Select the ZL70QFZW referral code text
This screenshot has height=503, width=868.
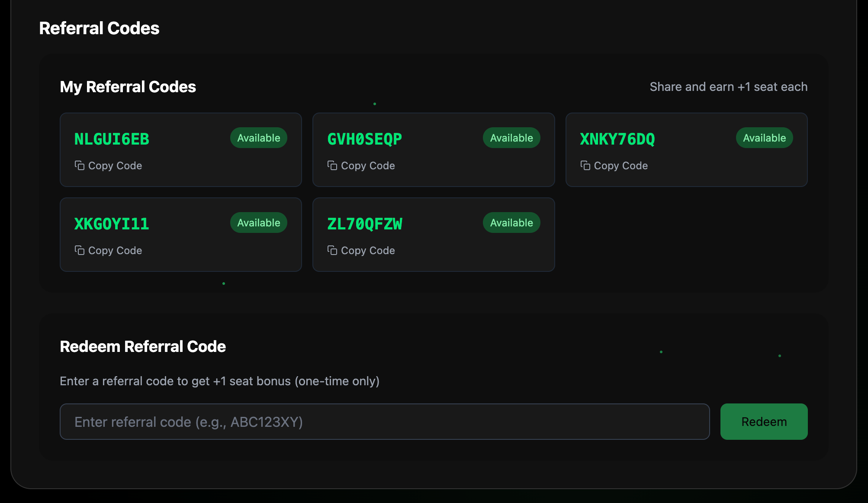pyautogui.click(x=364, y=224)
